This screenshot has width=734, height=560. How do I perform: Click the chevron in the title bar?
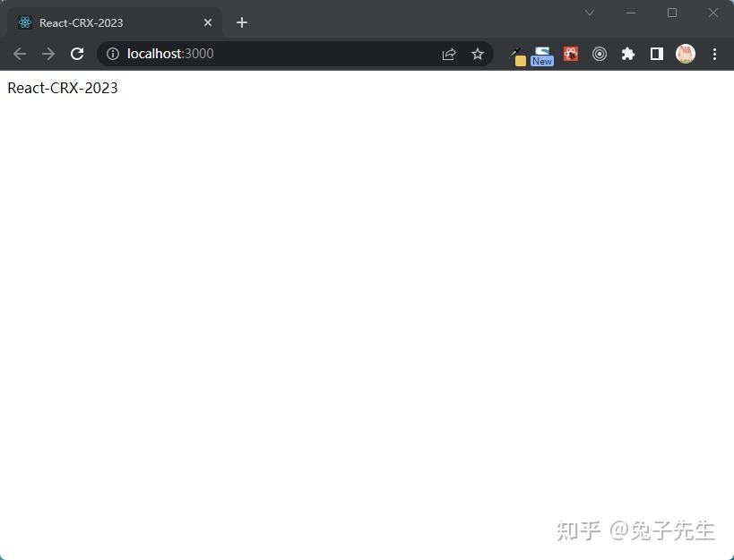pyautogui.click(x=589, y=13)
